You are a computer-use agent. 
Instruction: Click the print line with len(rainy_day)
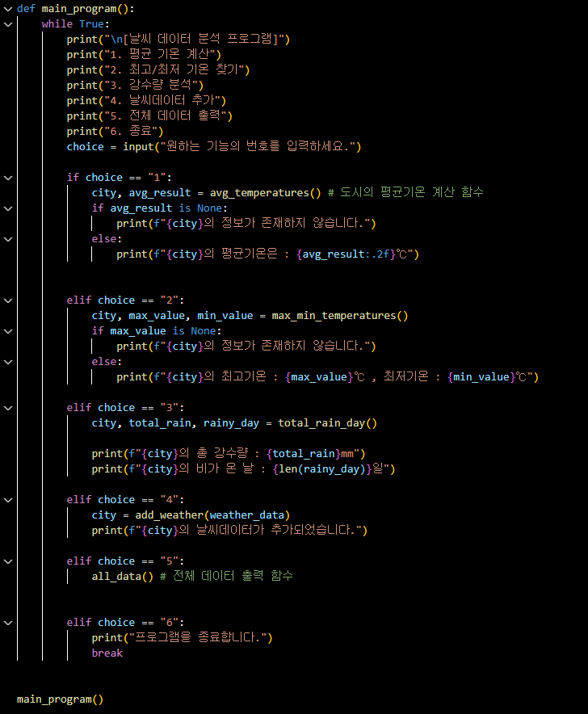tap(243, 469)
